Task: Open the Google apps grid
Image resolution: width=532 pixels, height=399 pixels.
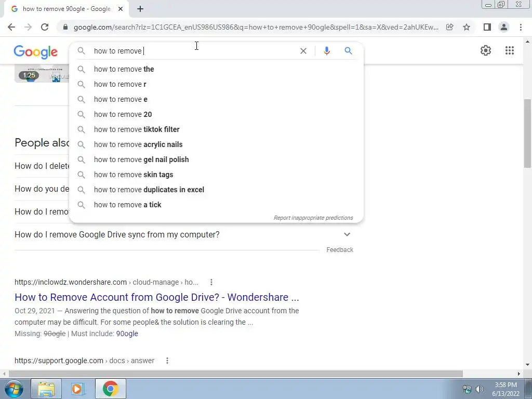Action: pos(509,50)
